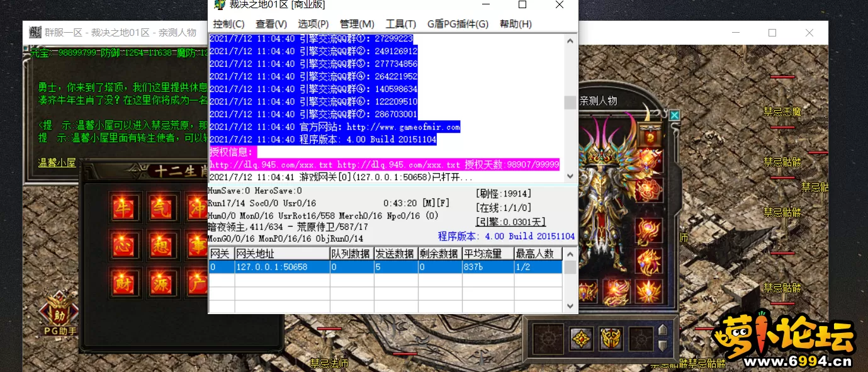This screenshot has height=372, width=868.
Task: Click the [在线:1/1/0] status text
Action: (x=504, y=208)
